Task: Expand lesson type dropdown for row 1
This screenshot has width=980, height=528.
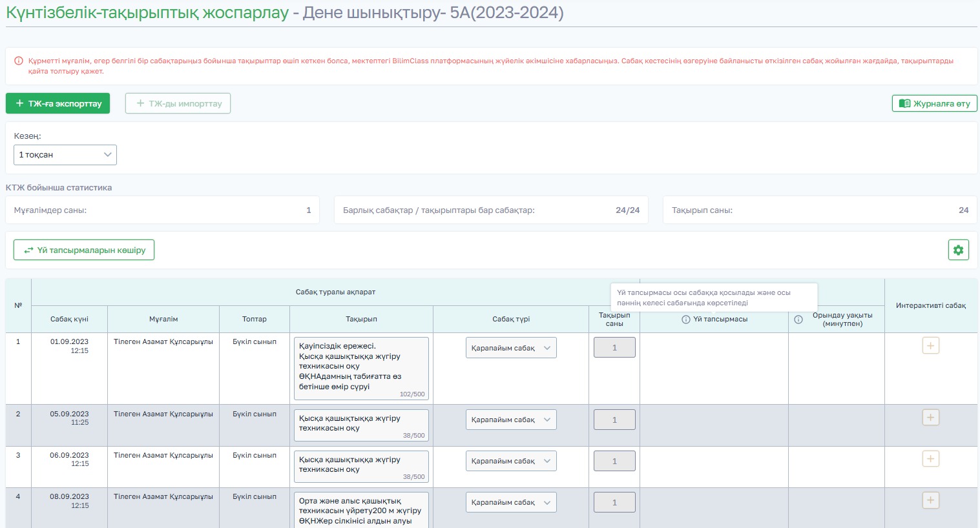Action: (x=511, y=348)
